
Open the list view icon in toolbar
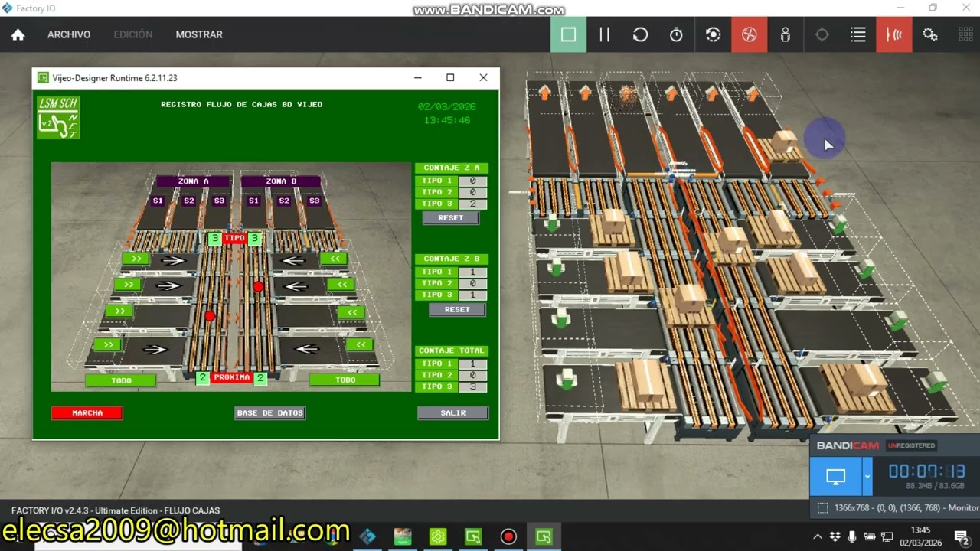click(857, 34)
